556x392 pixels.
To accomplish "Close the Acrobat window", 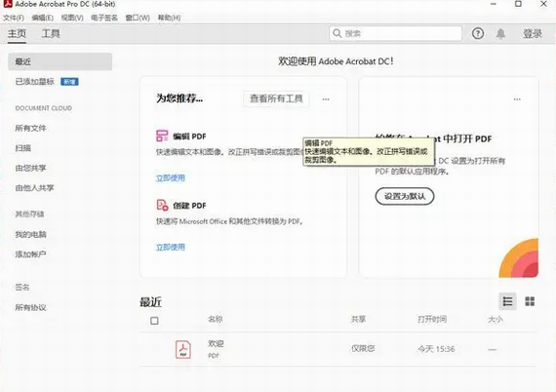I will [x=543, y=4].
